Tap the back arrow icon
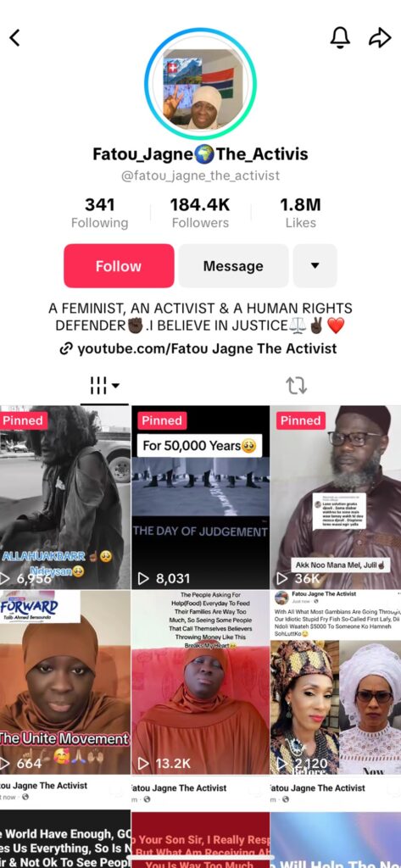This screenshot has width=401, height=868. tap(15, 37)
